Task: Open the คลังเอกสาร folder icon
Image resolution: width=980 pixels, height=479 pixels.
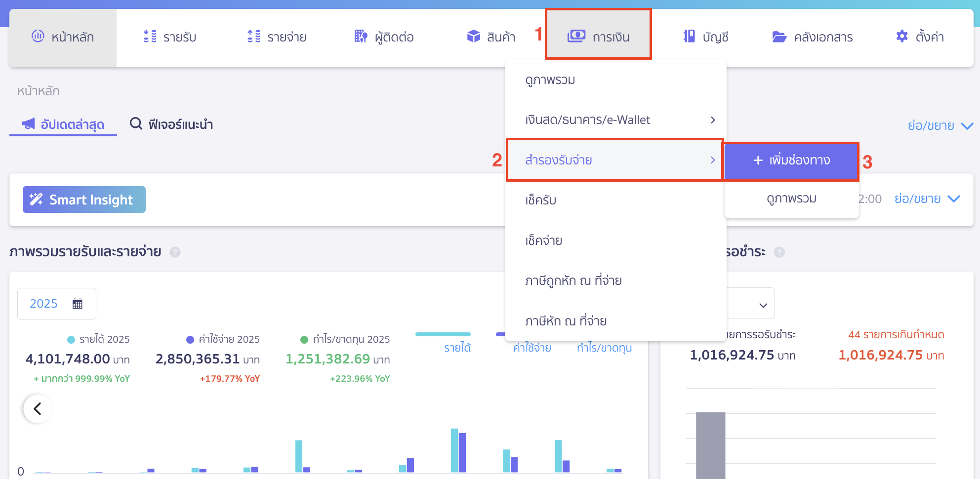Action: point(779,37)
